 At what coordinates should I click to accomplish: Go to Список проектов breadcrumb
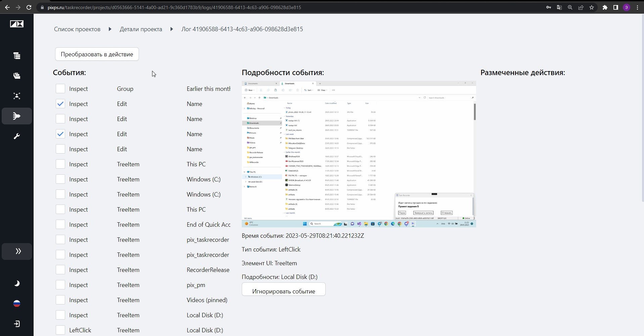[x=77, y=29]
